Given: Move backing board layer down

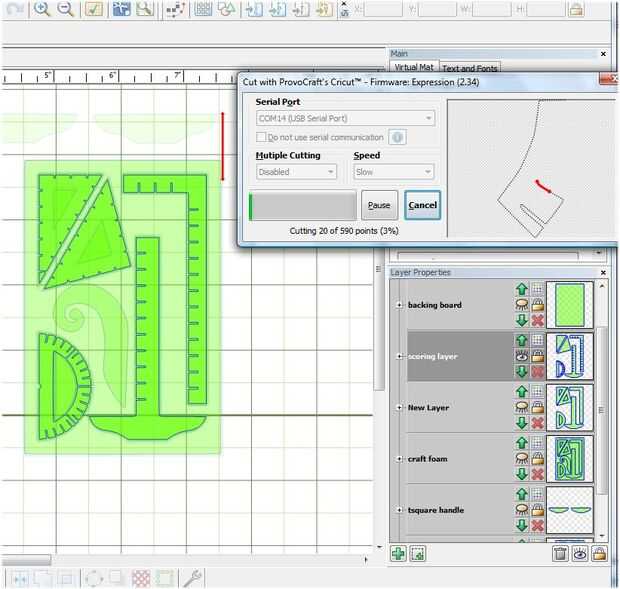Looking at the screenshot, I should [522, 320].
